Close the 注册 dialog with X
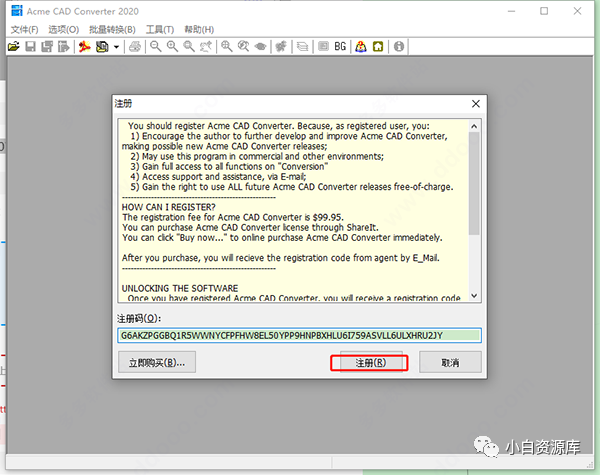This screenshot has width=600, height=475. 476,104
